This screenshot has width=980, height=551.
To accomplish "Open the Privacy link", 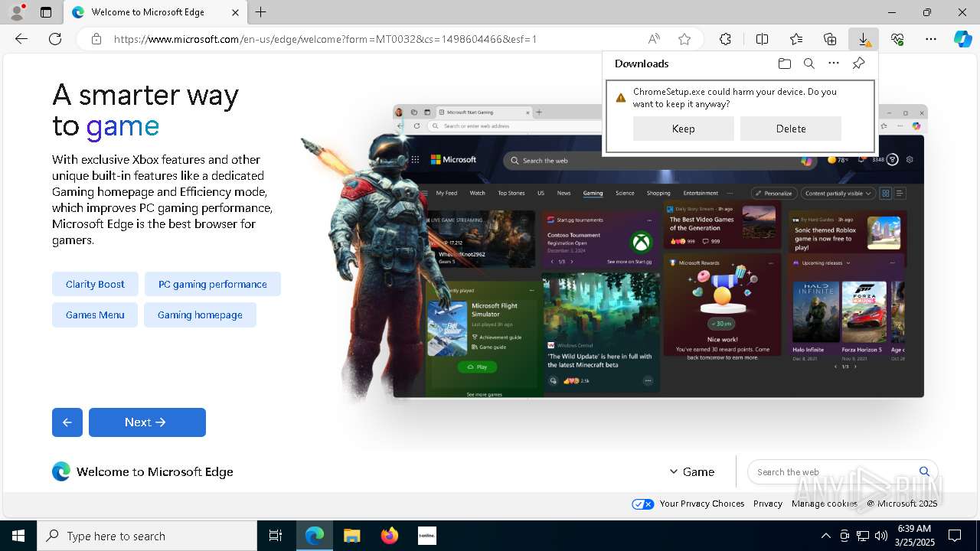I will (x=768, y=504).
